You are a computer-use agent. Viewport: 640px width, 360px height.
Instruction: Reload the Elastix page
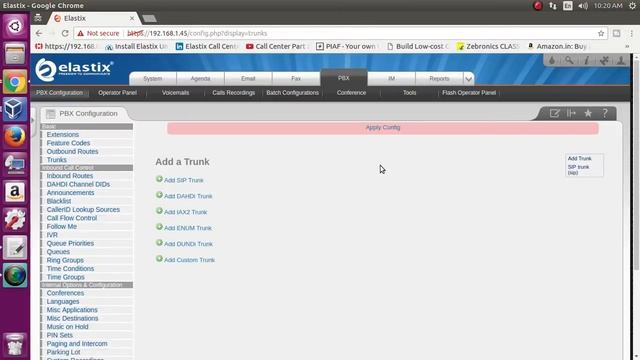click(x=65, y=33)
